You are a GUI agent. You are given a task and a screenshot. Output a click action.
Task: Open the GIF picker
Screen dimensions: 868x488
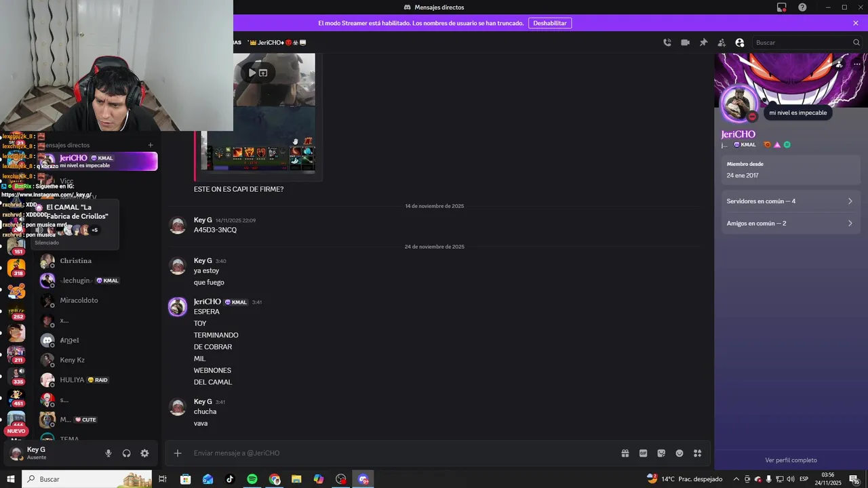coord(643,453)
